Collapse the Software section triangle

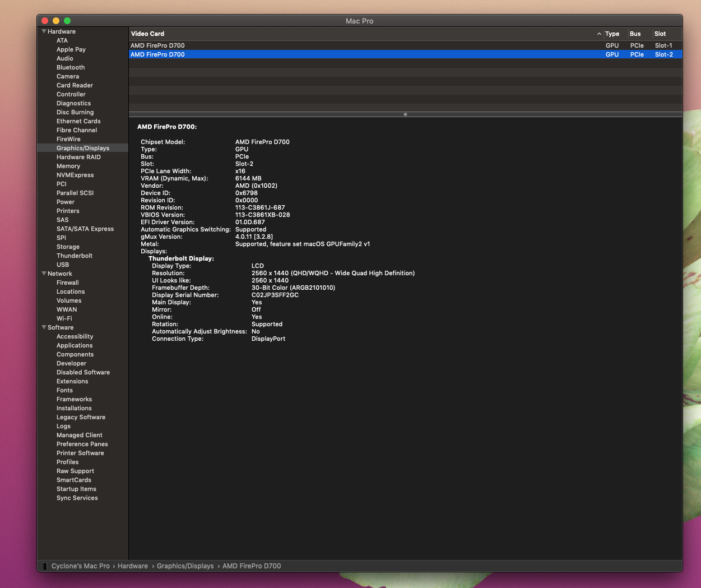[44, 327]
